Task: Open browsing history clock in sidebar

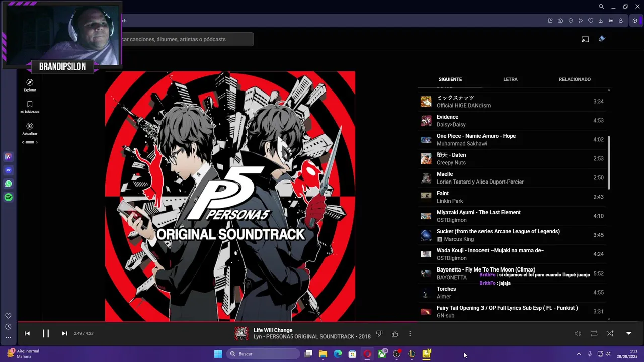Action: click(x=8, y=327)
